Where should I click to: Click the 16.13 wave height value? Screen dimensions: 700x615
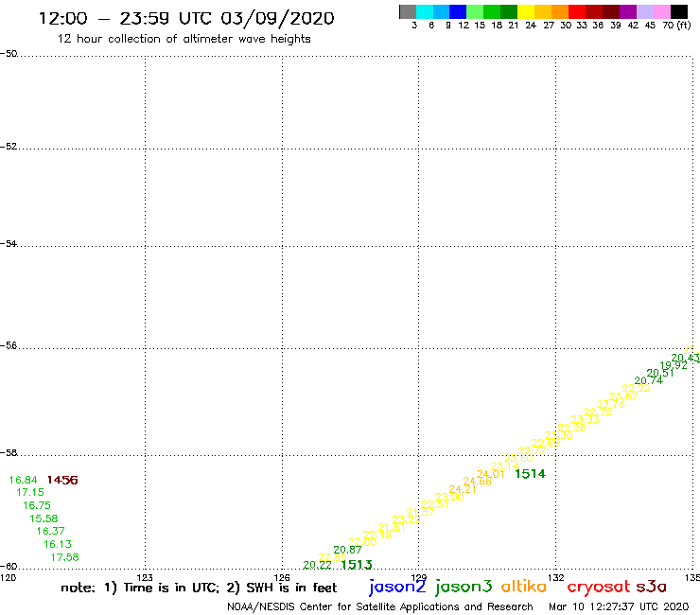point(58,544)
